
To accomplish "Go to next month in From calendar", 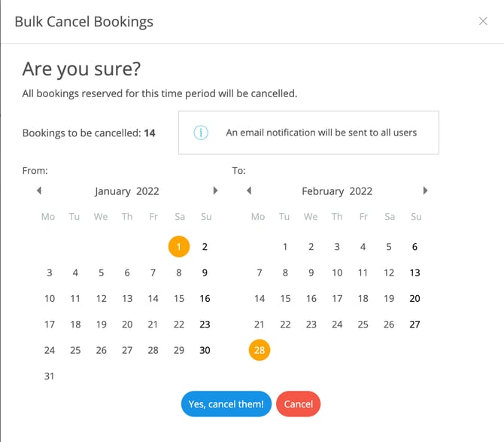I will 216,191.
